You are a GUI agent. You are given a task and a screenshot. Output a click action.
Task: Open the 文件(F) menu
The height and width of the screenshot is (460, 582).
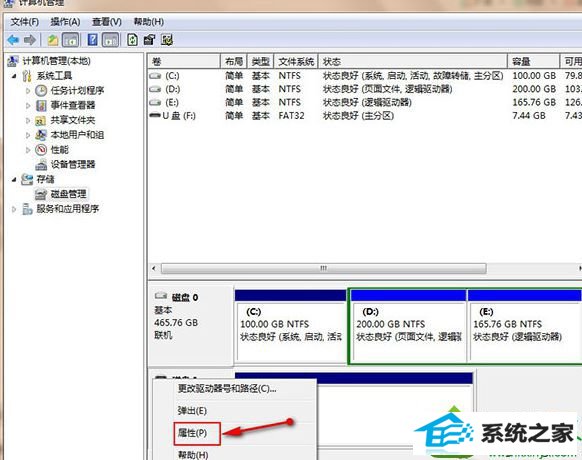[x=24, y=22]
